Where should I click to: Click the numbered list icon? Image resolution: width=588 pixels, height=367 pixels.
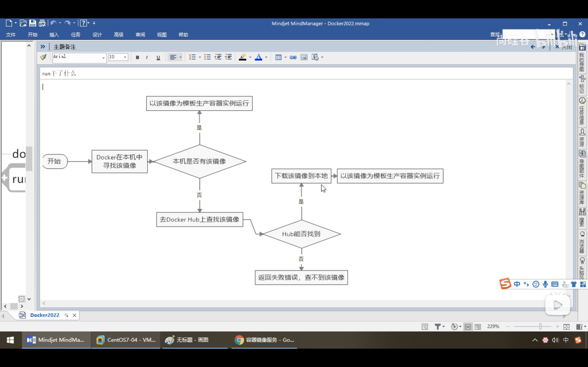coord(192,57)
